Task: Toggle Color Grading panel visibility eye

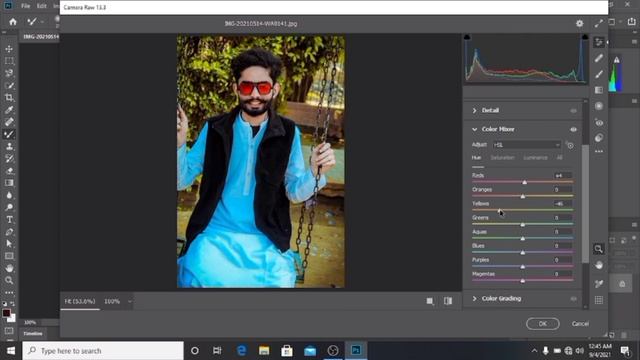Action: coord(573,299)
